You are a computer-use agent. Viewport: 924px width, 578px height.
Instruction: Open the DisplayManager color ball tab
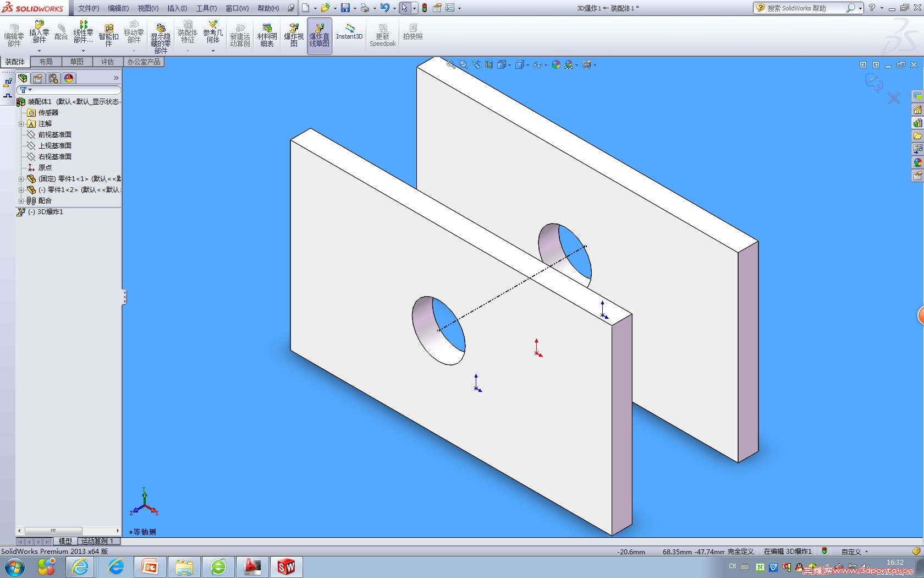click(69, 78)
